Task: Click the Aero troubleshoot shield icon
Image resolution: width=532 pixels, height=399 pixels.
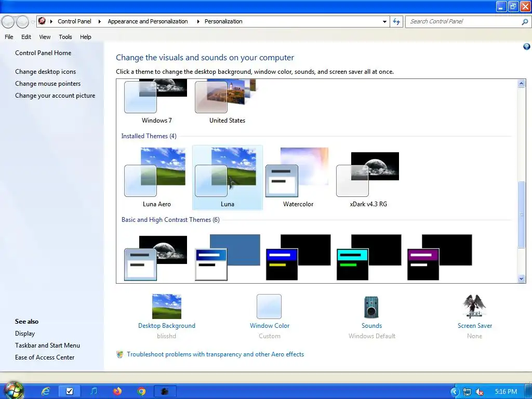Action: pos(120,354)
